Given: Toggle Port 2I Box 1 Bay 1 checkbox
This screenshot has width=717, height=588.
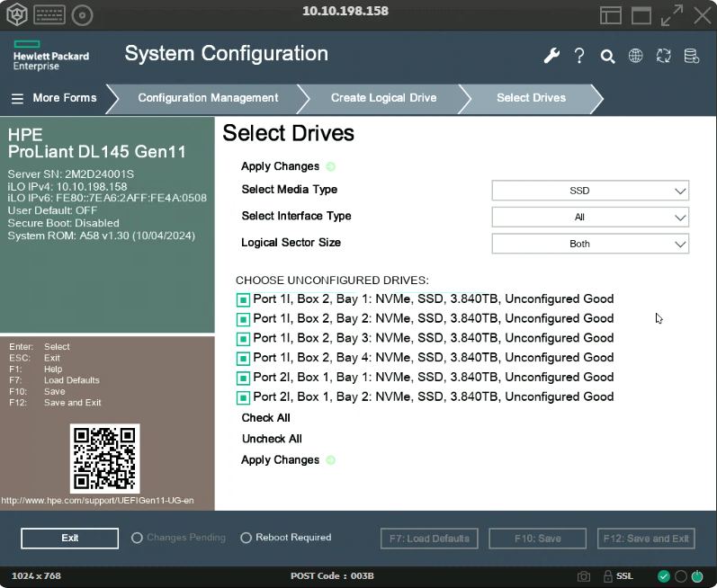Looking at the screenshot, I should (x=243, y=379).
